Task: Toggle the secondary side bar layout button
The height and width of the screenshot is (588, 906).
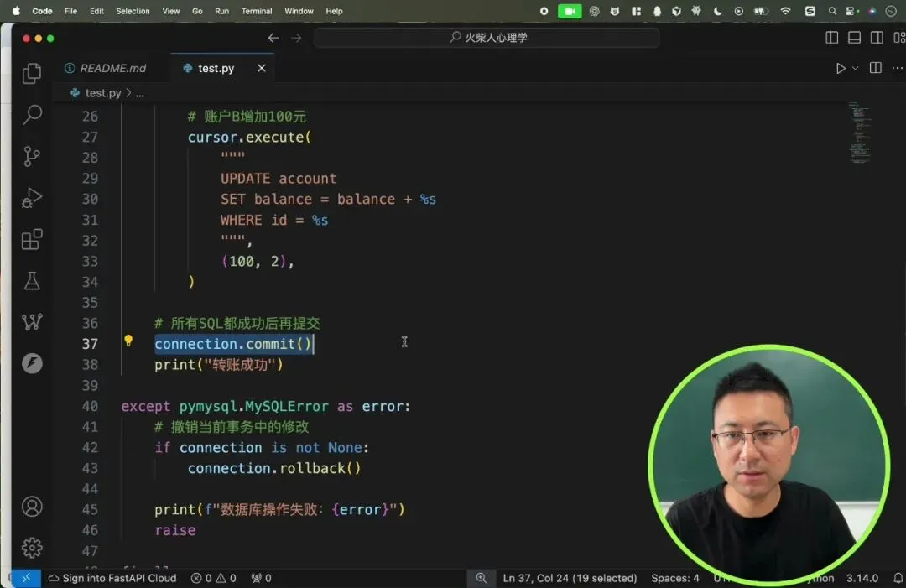Action: (x=877, y=38)
